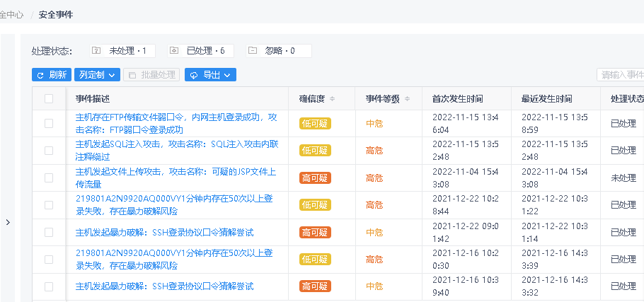Click the 未处理 status filter icon
644x302 pixels.
tap(97, 51)
